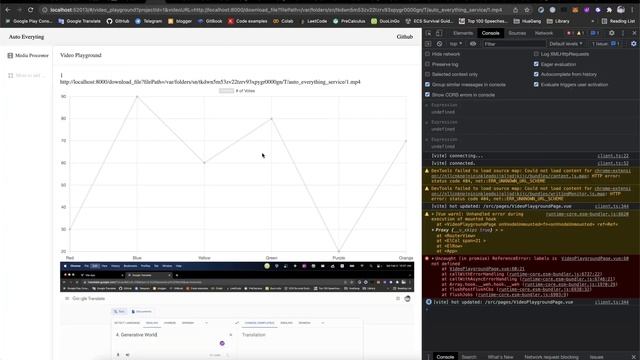Switch to the Elements tab
This screenshot has height=360, width=640.
(463, 33)
